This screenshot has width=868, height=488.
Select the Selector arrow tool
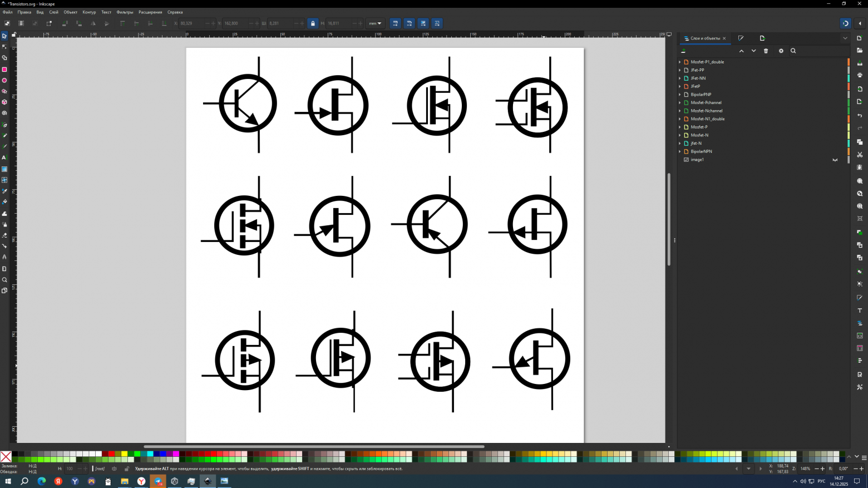[4, 36]
